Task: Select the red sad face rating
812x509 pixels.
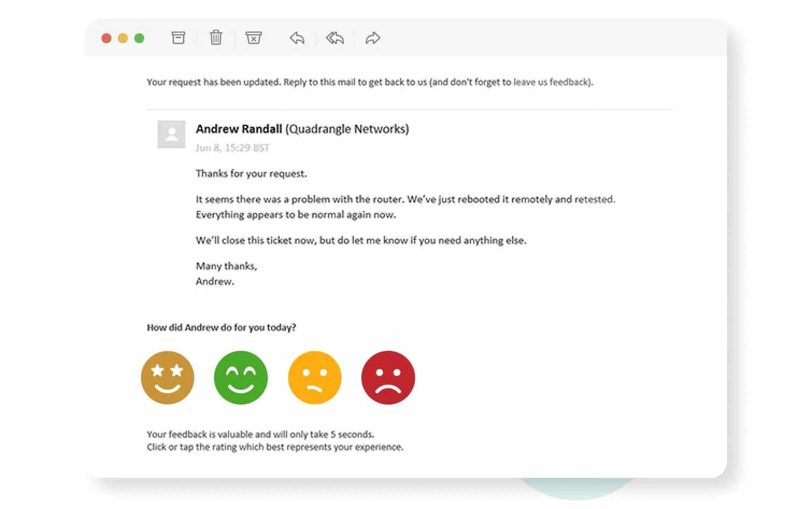Action: tap(388, 378)
